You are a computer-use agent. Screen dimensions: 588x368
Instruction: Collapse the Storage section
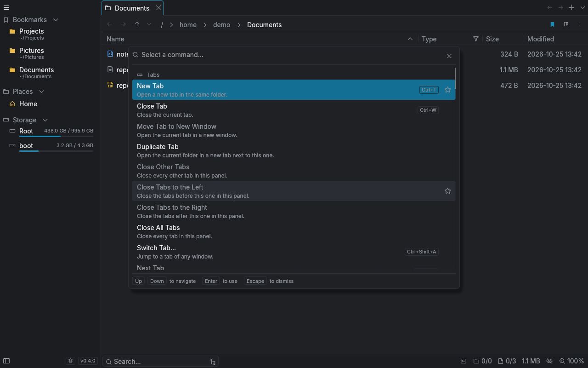[x=45, y=120]
